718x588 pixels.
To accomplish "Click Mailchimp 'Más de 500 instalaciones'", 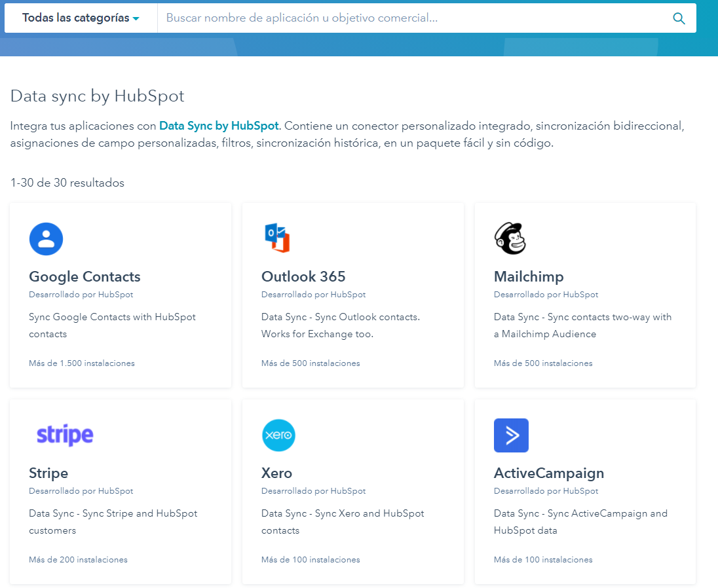I will tap(543, 363).
